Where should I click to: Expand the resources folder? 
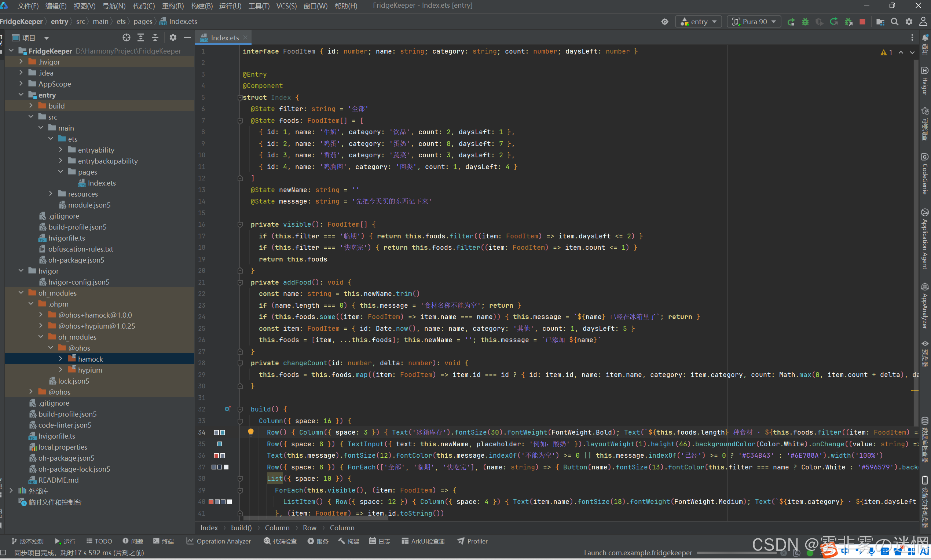[x=51, y=194]
